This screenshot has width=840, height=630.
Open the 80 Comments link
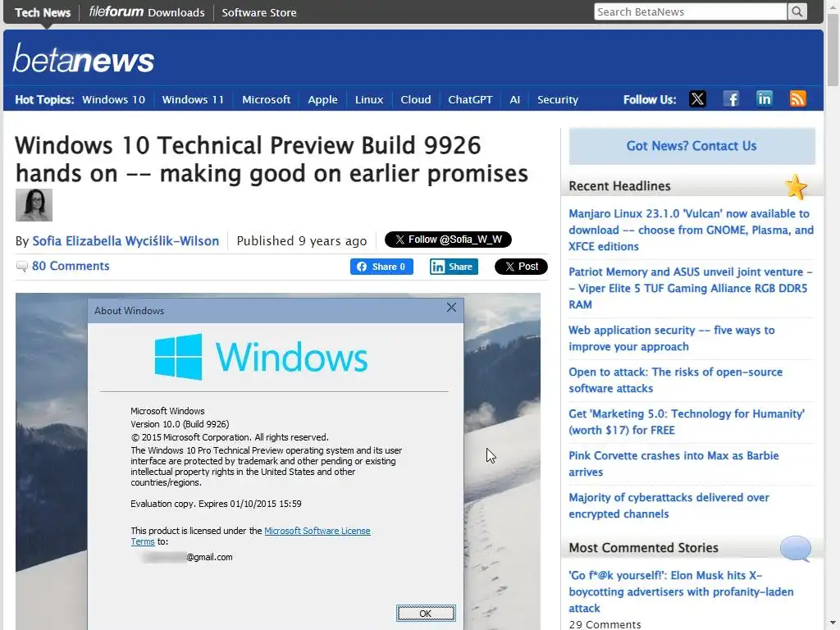[x=71, y=266]
